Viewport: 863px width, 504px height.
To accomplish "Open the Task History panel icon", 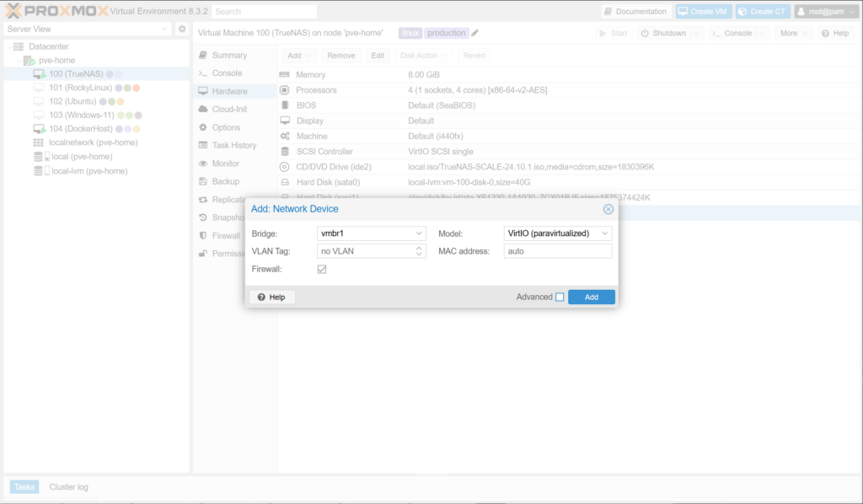I will (x=203, y=145).
